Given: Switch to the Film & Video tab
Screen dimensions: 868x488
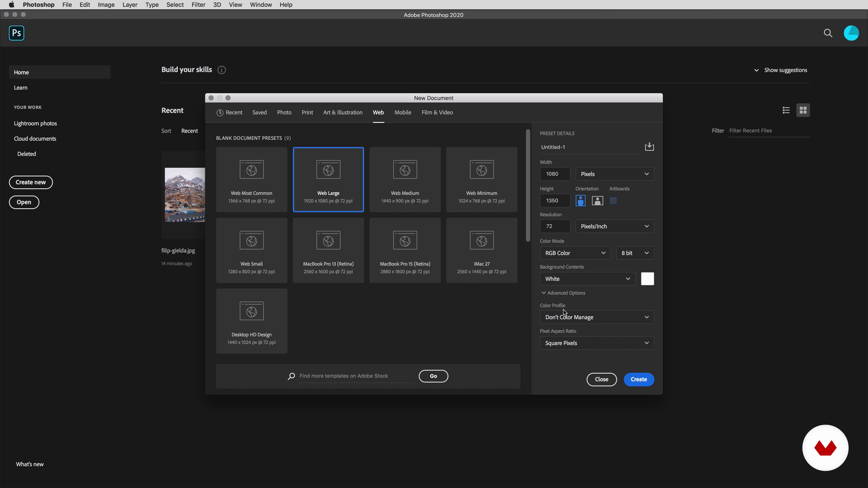Looking at the screenshot, I should [437, 113].
